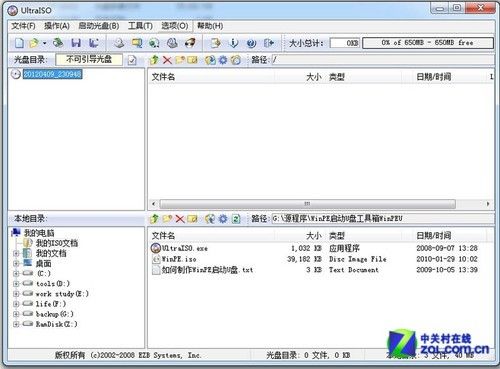The height and width of the screenshot is (369, 500).
Task: Toggle the checkmark icon beside 不可引导光盘
Action: (x=132, y=60)
